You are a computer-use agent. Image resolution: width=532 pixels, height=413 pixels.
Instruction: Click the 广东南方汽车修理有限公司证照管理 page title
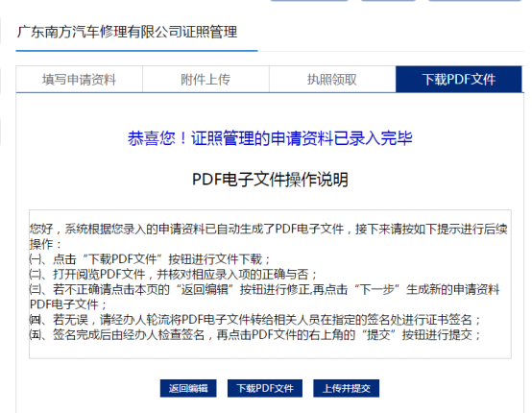(x=127, y=32)
